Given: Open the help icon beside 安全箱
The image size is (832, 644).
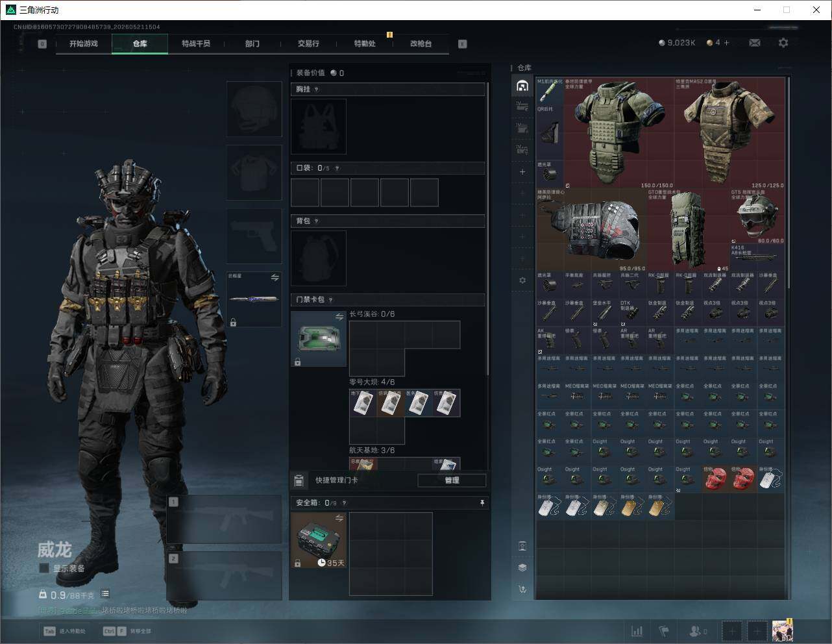Looking at the screenshot, I should tap(344, 502).
